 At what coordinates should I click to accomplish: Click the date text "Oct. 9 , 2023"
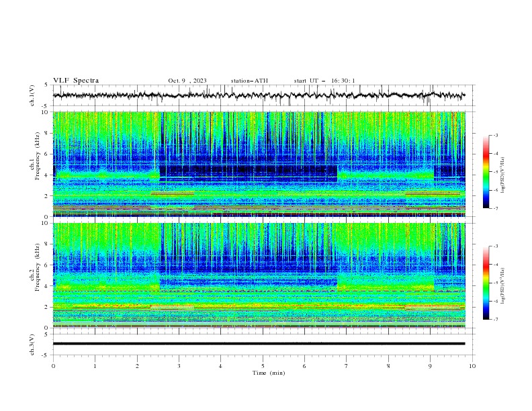[187, 81]
